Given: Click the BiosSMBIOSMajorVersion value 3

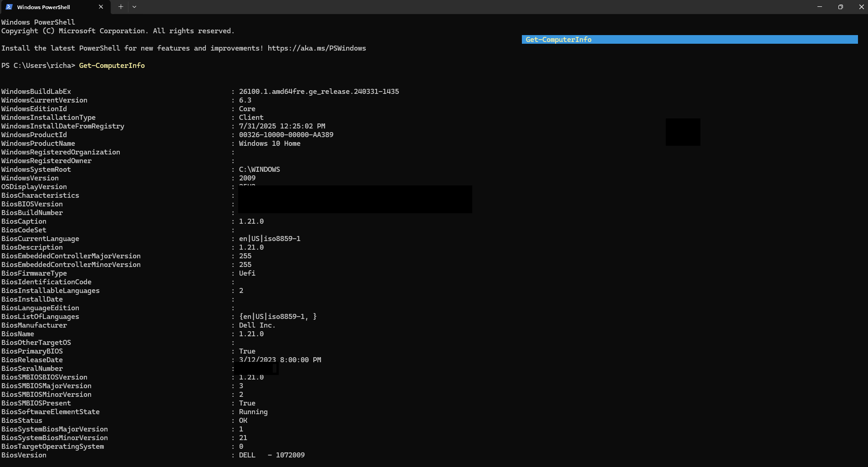Looking at the screenshot, I should [241, 386].
